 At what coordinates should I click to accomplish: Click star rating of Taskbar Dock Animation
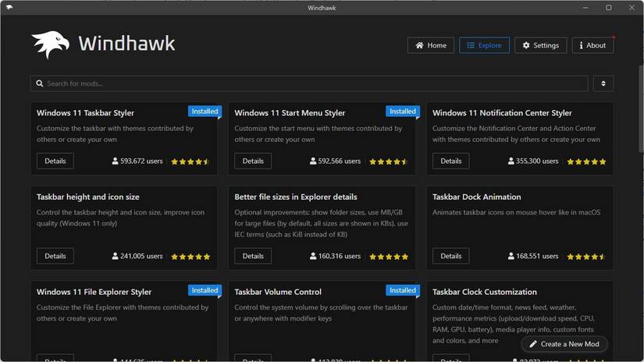[x=586, y=257]
